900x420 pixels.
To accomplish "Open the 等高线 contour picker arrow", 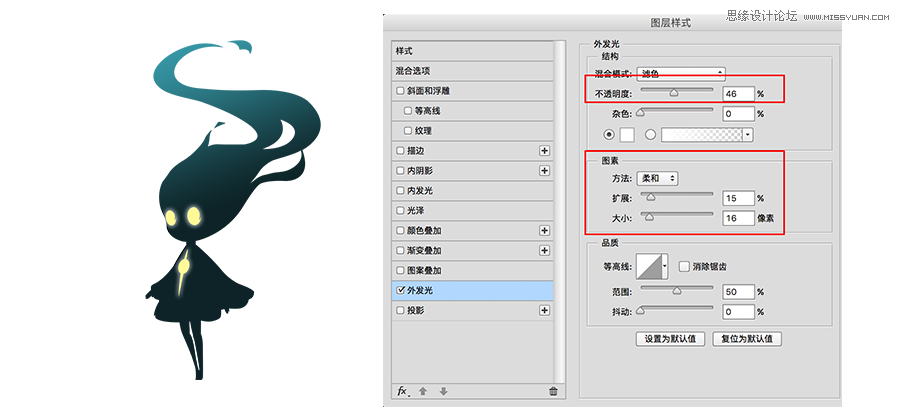I will 665,266.
